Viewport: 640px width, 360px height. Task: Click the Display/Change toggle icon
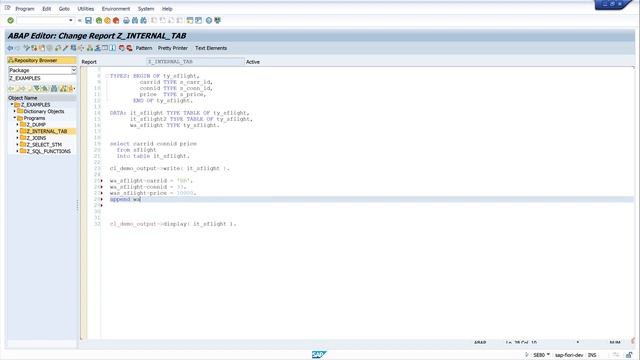click(x=27, y=48)
